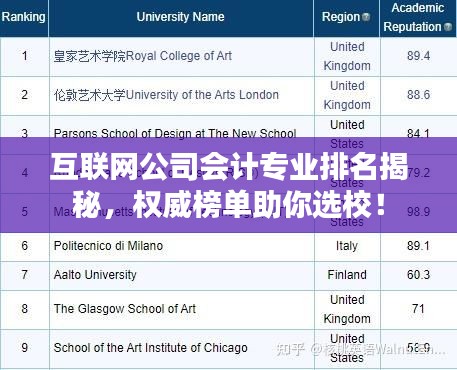Open The Glasgow School of Art entry
Screen dimensions: 457x370
125,309
